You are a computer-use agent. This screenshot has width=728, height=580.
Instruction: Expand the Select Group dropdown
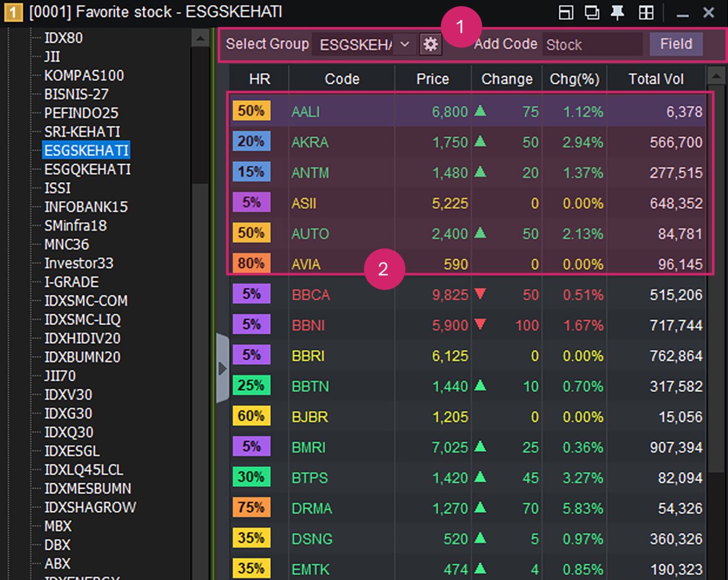pos(404,44)
